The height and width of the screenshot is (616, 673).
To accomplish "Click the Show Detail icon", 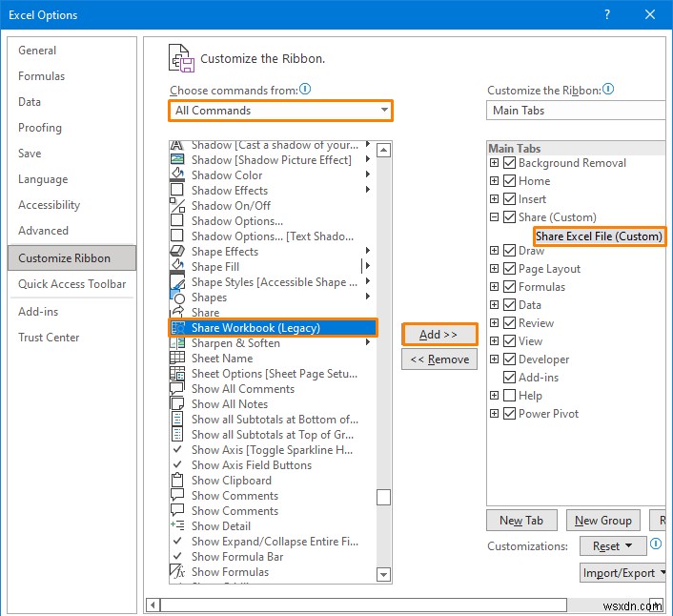I will click(x=176, y=526).
